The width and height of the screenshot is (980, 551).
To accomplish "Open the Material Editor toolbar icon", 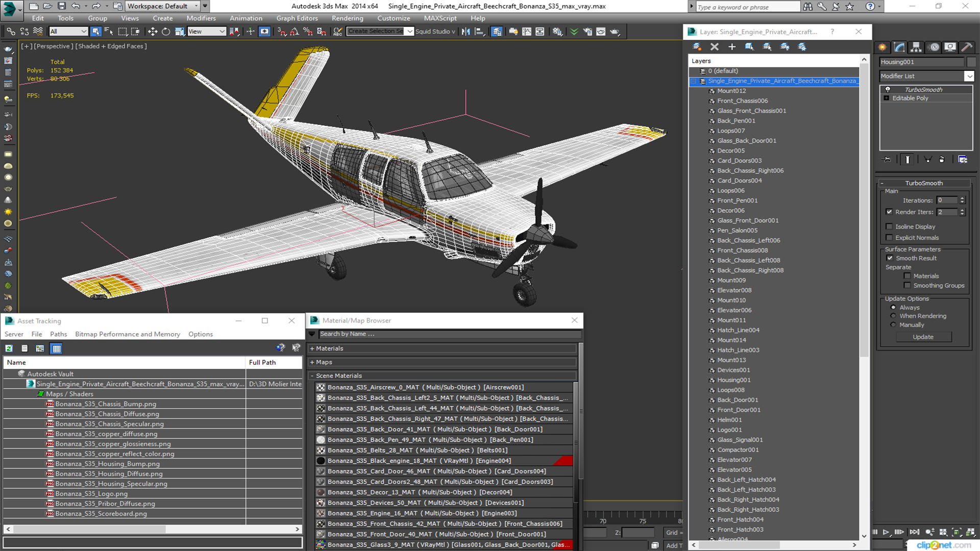I will pyautogui.click(x=557, y=32).
